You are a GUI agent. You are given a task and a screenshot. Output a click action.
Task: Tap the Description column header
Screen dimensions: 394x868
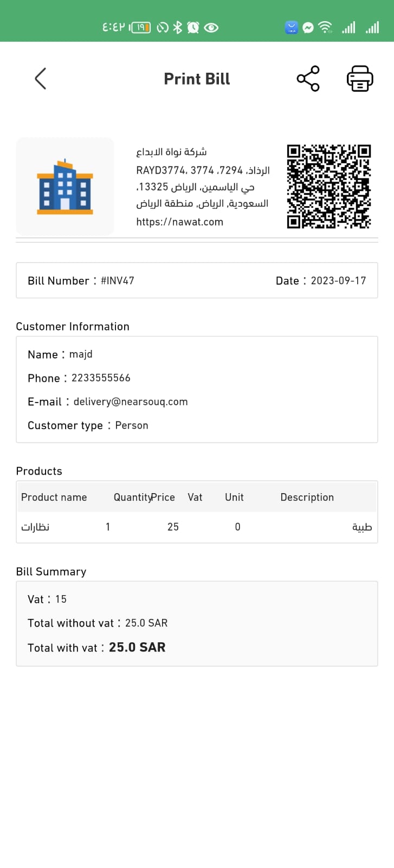point(307,497)
